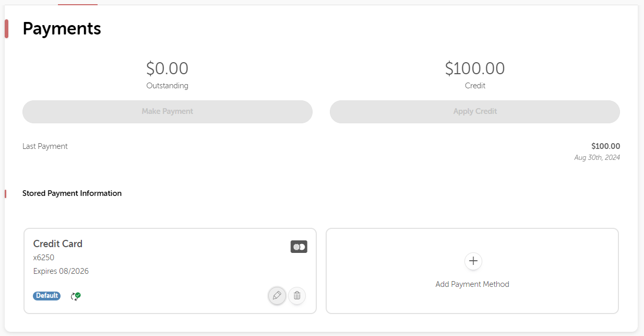
Task: Edit the stored credit card x6250
Action: (x=277, y=296)
